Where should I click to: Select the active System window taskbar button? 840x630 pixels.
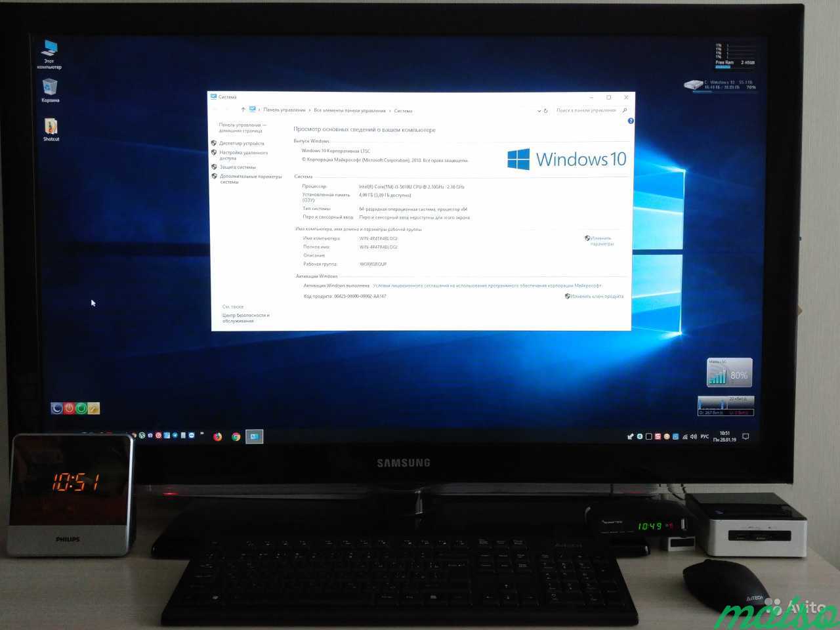255,436
